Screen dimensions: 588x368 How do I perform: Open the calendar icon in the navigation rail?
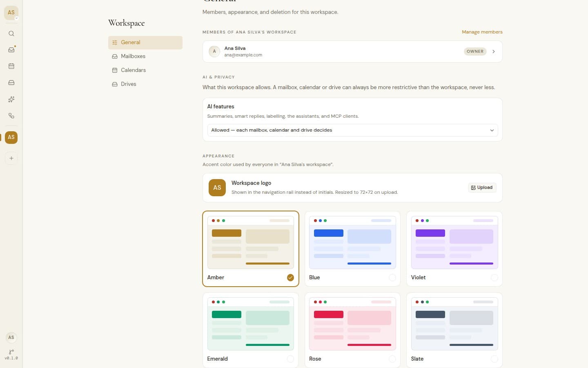[x=11, y=66]
